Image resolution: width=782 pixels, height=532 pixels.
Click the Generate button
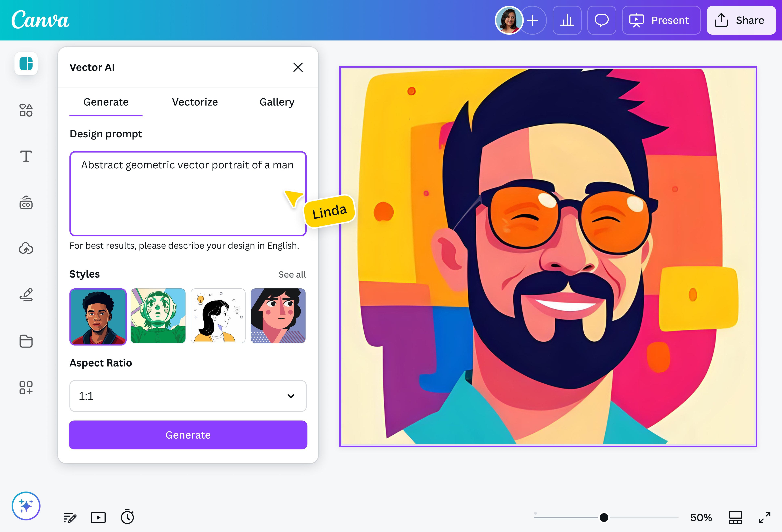tap(188, 435)
